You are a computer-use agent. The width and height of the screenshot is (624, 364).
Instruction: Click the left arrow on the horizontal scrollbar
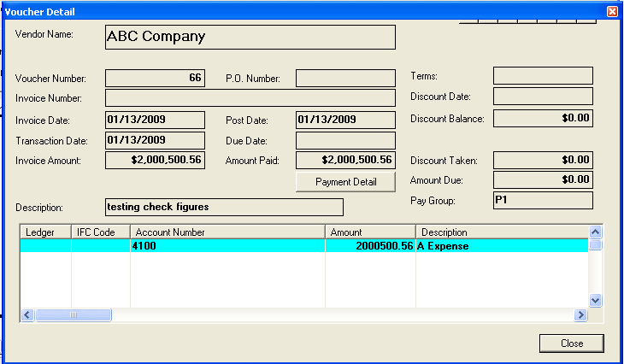click(26, 315)
